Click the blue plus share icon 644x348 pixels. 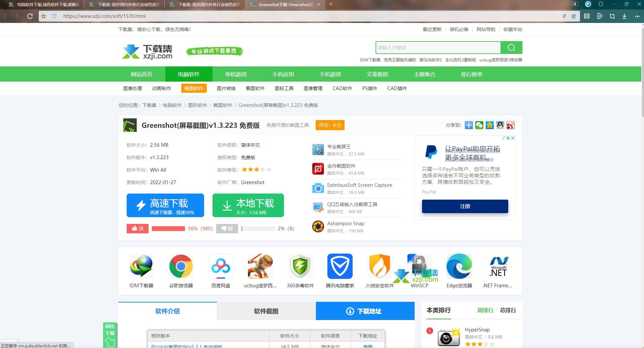(x=469, y=125)
